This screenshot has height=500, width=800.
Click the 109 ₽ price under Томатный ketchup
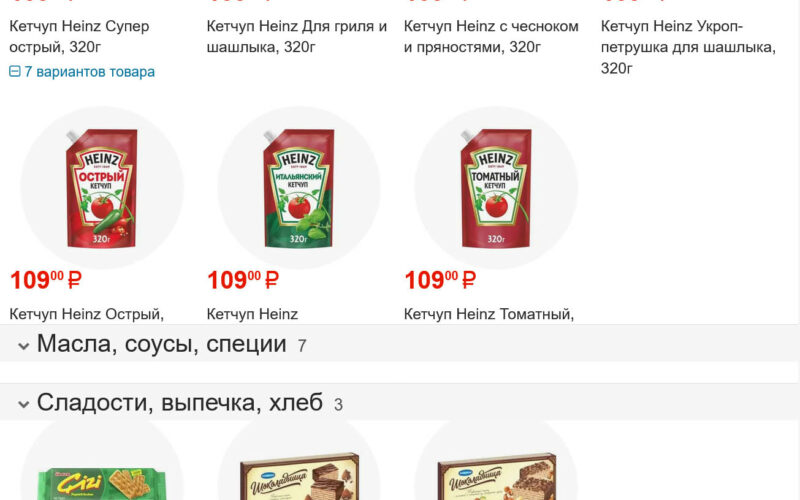click(440, 280)
